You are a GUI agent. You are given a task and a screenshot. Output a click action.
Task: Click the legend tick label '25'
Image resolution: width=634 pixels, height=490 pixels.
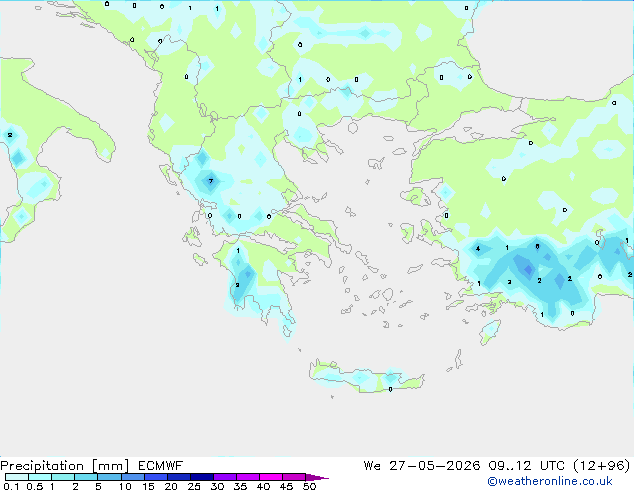pyautogui.click(x=194, y=486)
